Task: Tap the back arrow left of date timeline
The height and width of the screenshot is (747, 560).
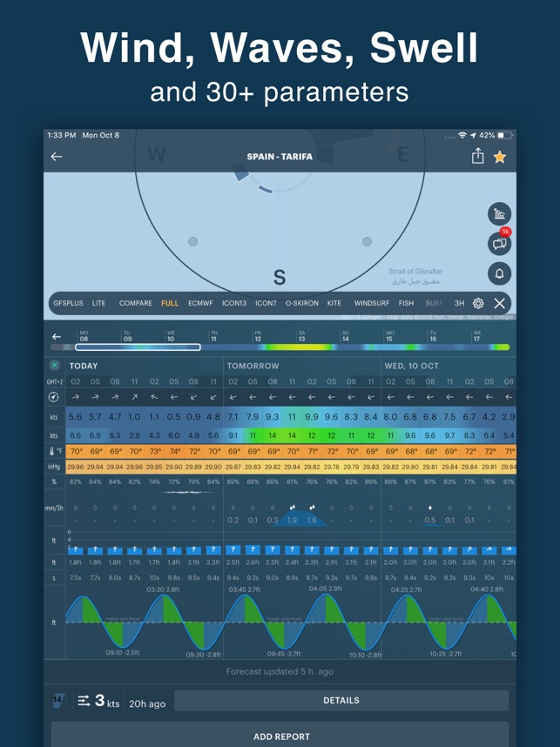Action: 57,336
